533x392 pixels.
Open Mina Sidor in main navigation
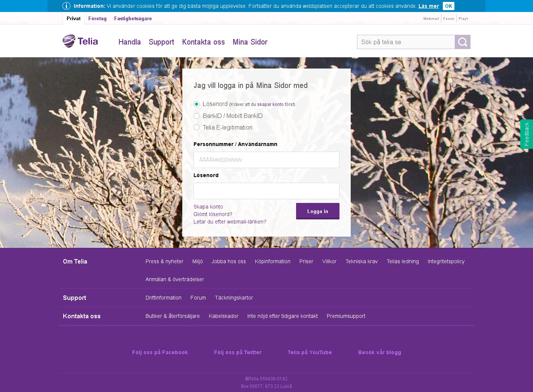coord(250,42)
